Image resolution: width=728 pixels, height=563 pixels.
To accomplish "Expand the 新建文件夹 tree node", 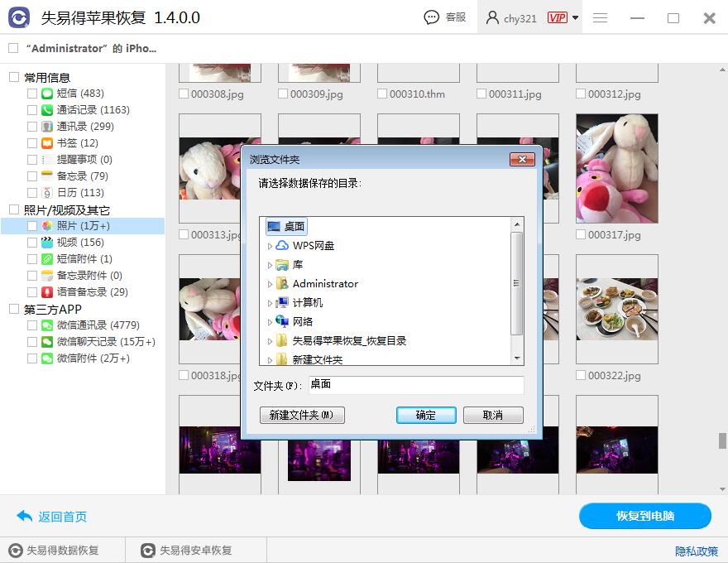I will point(270,360).
